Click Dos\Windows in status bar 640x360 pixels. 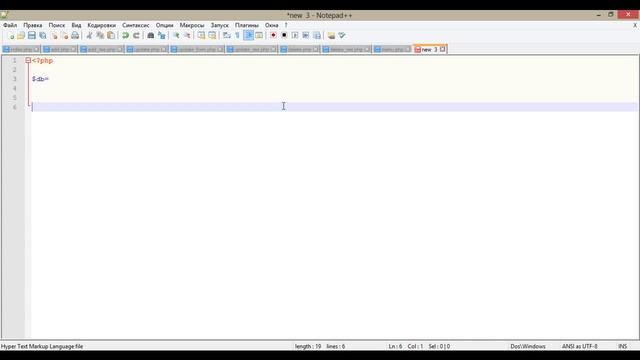(x=528, y=346)
